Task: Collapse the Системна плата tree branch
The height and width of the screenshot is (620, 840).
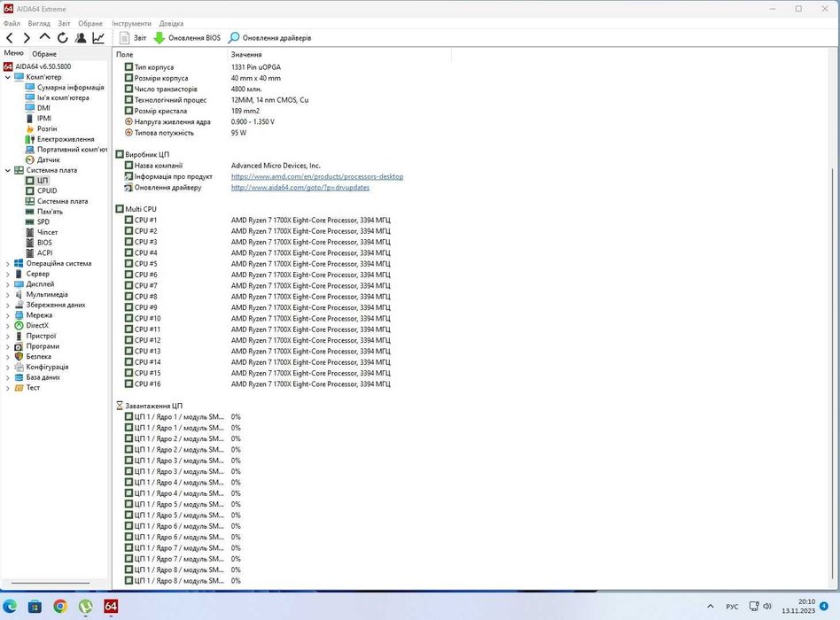Action: click(x=7, y=170)
